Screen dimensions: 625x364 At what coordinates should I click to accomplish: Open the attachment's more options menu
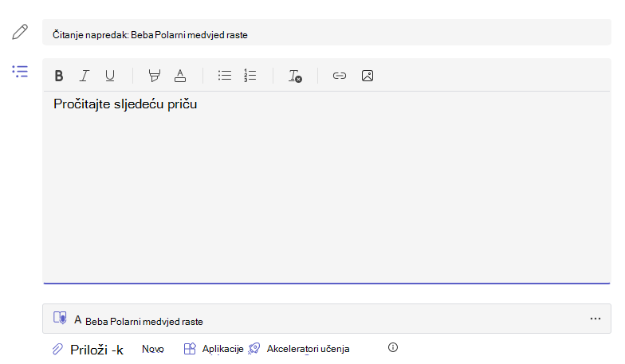(x=596, y=319)
